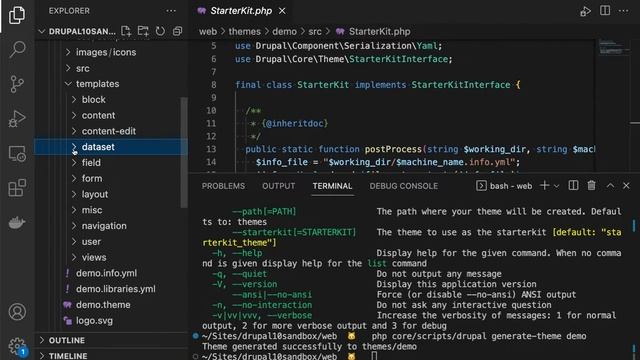Kill terminal with trash icon
The height and width of the screenshot is (360, 640).
[591, 186]
